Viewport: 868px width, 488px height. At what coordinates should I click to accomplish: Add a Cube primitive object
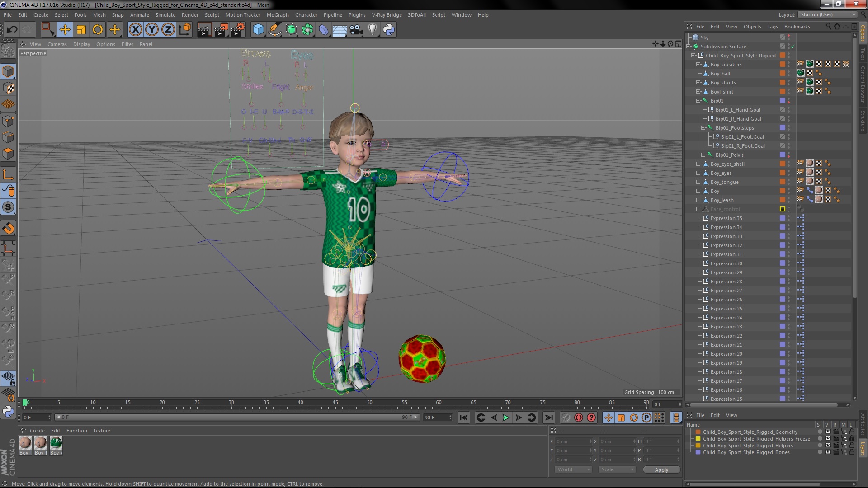tap(258, 30)
